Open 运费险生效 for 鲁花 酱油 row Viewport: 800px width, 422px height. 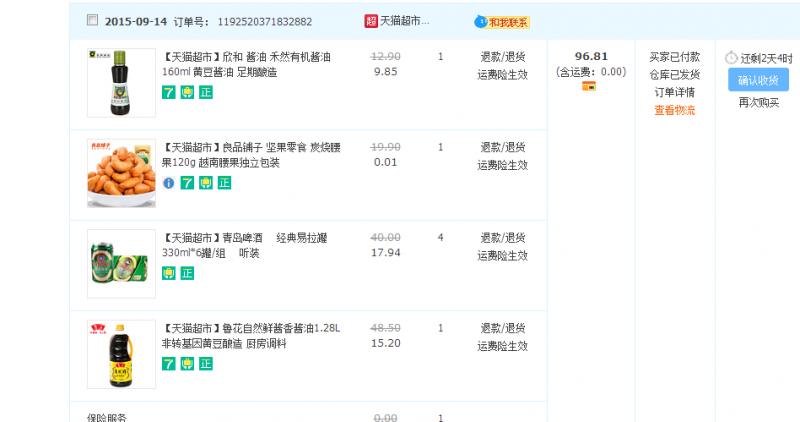(x=503, y=345)
